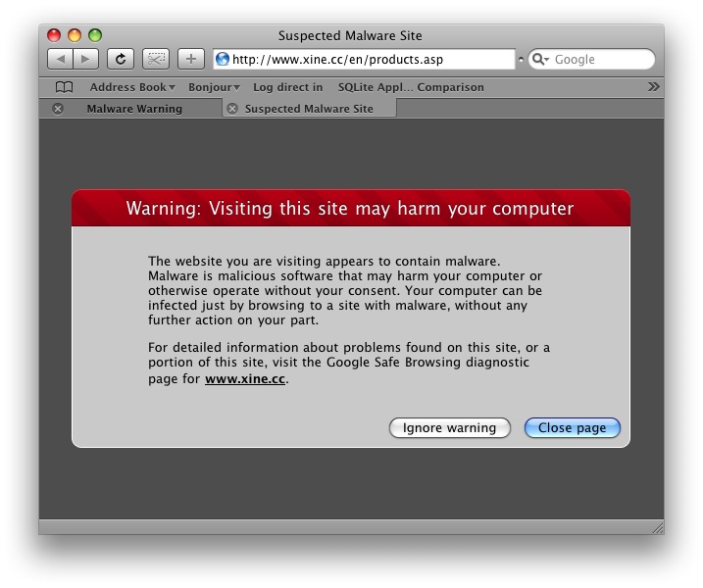Click the Ignore warning button
Viewport: 703px width, 588px height.
(450, 427)
